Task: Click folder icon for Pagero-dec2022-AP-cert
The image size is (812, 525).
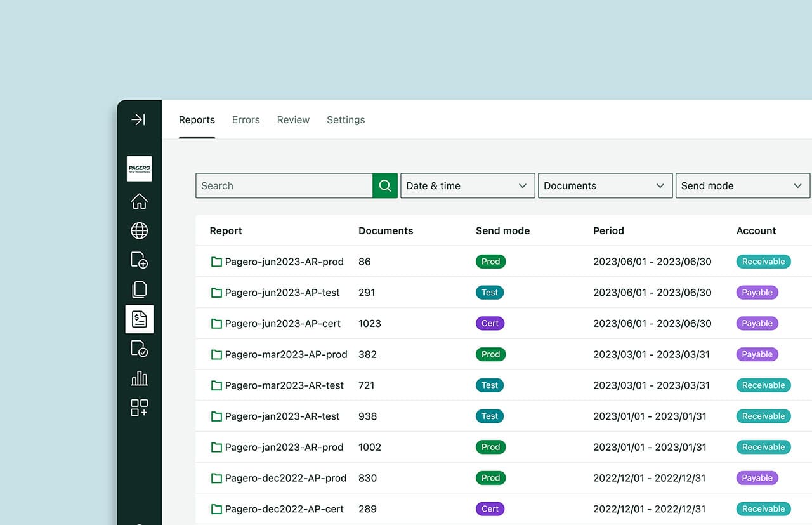Action: click(216, 509)
